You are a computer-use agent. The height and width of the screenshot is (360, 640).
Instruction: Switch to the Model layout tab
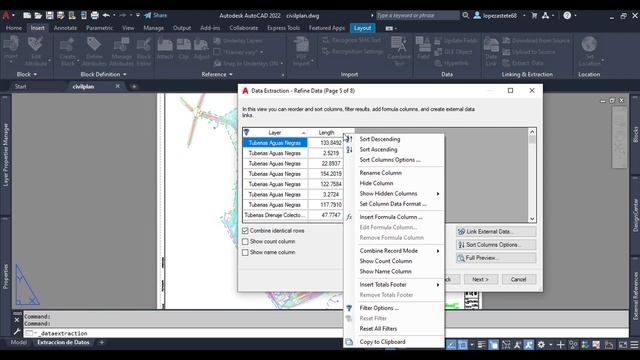[x=19, y=342]
